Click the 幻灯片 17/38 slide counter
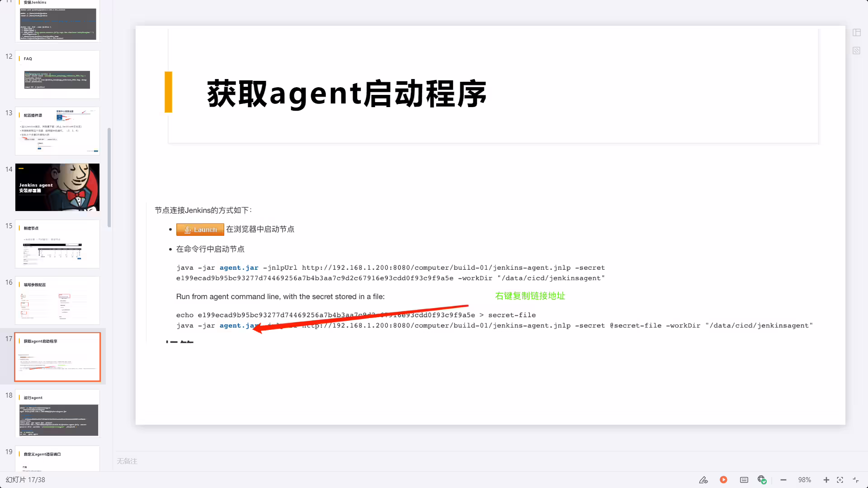This screenshot has width=868, height=488. [25, 480]
